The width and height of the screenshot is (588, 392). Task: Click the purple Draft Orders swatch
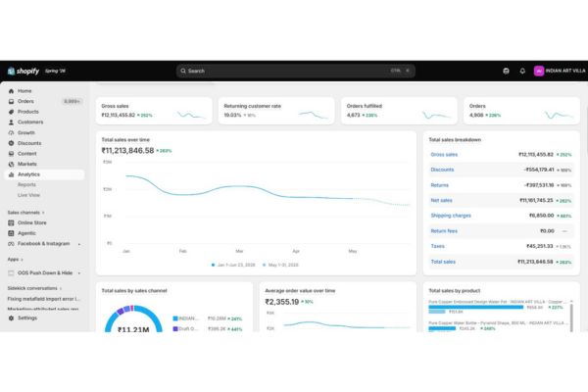pos(175,329)
